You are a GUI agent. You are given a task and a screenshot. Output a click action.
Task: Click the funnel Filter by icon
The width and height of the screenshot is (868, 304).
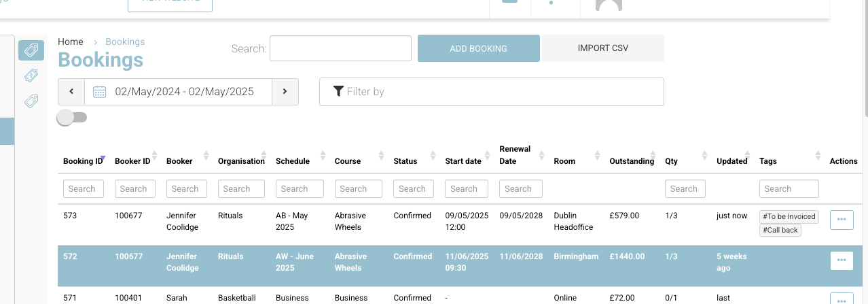click(338, 92)
